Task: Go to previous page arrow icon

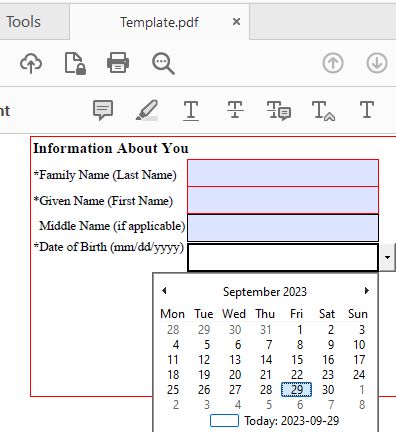Action: (x=333, y=63)
